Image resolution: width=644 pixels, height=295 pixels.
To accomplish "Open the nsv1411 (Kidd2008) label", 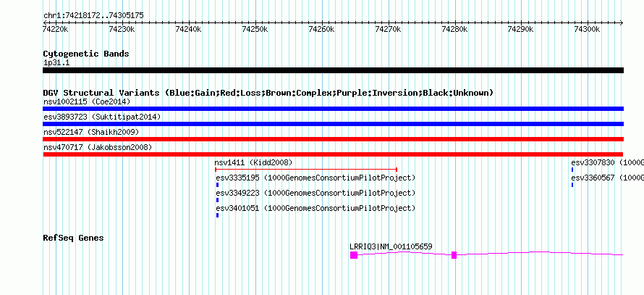I will [253, 162].
